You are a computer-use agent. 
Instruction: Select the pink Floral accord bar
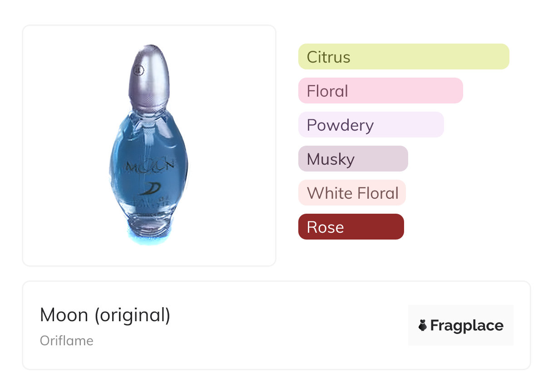tap(380, 91)
